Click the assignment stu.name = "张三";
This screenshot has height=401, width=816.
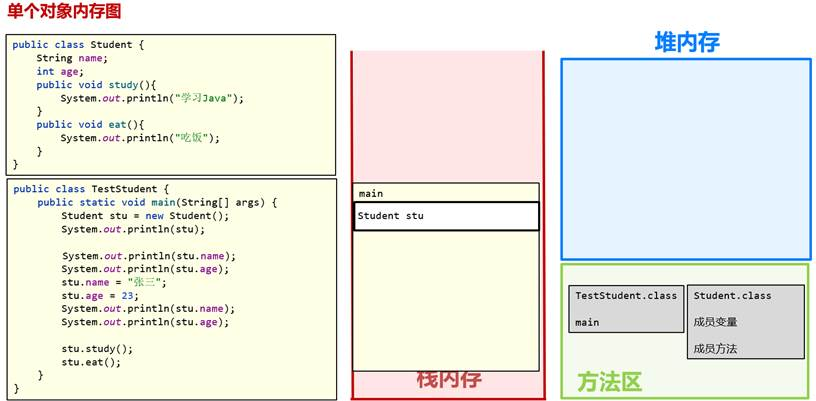coord(114,282)
